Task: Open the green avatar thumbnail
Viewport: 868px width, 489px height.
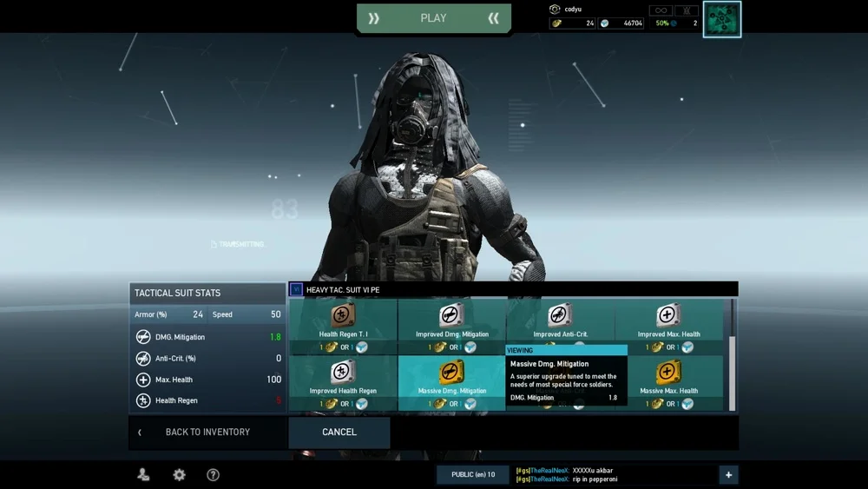Action: click(722, 19)
